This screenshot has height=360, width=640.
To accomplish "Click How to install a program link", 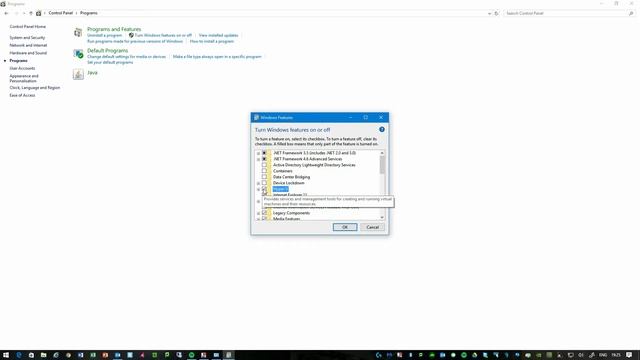I will [212, 41].
